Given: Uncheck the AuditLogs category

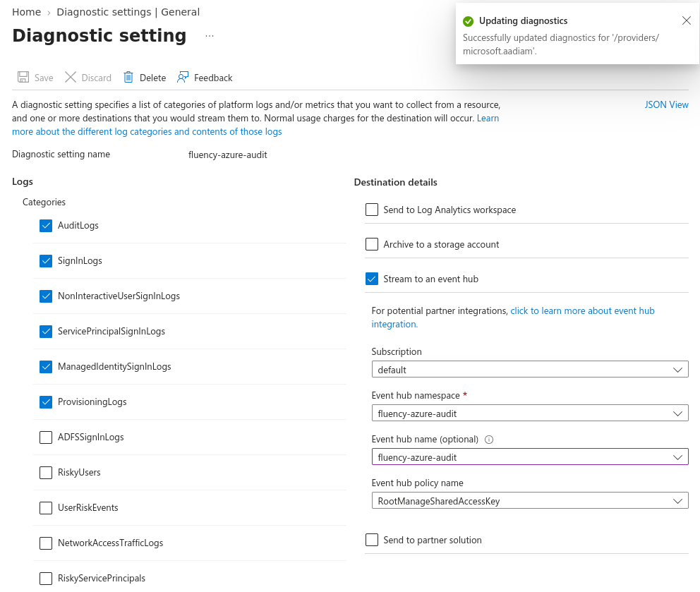Looking at the screenshot, I should tap(46, 226).
